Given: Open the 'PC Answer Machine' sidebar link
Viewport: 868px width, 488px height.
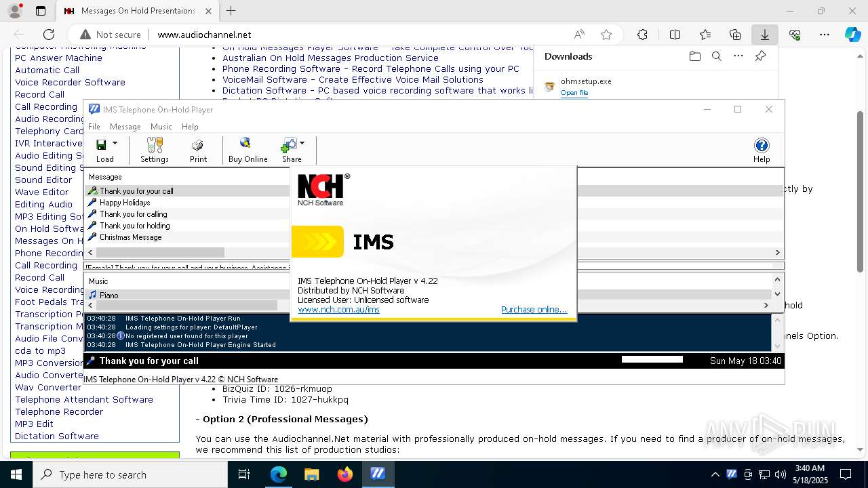Looking at the screenshot, I should click(58, 58).
